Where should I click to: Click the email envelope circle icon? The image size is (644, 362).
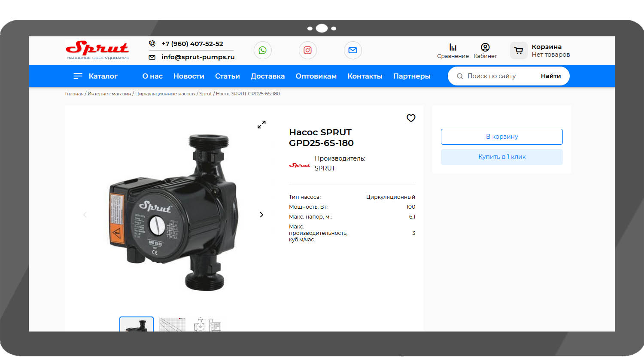[x=352, y=50]
